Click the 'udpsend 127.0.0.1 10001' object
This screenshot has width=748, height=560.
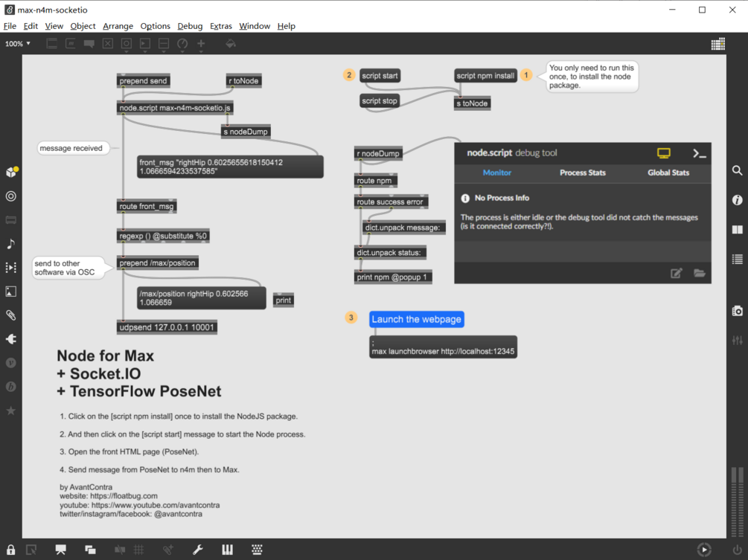point(167,327)
